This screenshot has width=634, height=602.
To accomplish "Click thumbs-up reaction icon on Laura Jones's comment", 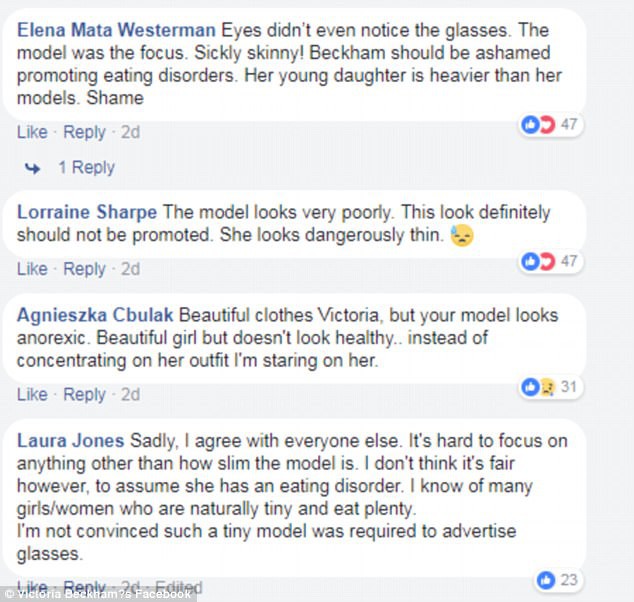I will click(546, 579).
